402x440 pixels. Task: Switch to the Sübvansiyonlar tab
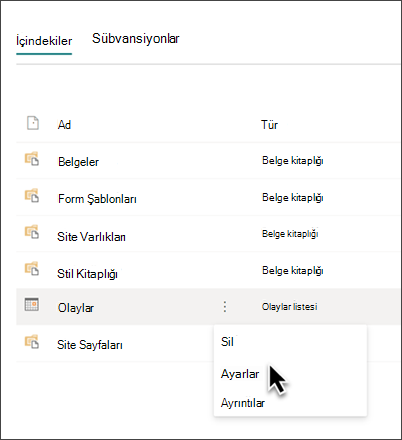(136, 39)
